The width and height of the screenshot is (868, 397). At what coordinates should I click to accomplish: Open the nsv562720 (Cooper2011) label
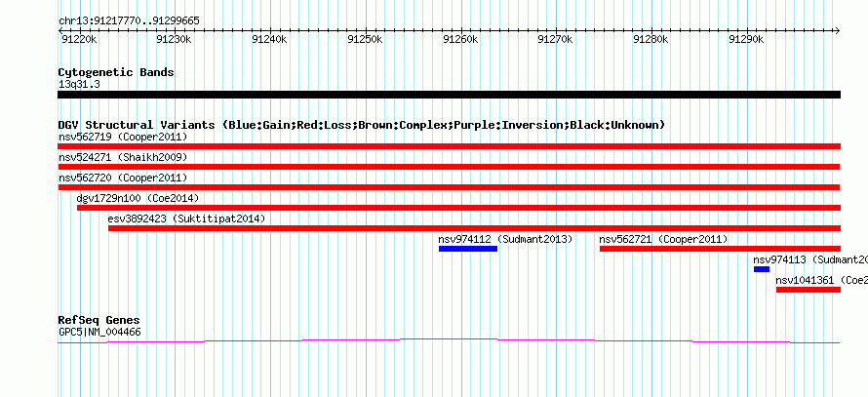click(123, 178)
